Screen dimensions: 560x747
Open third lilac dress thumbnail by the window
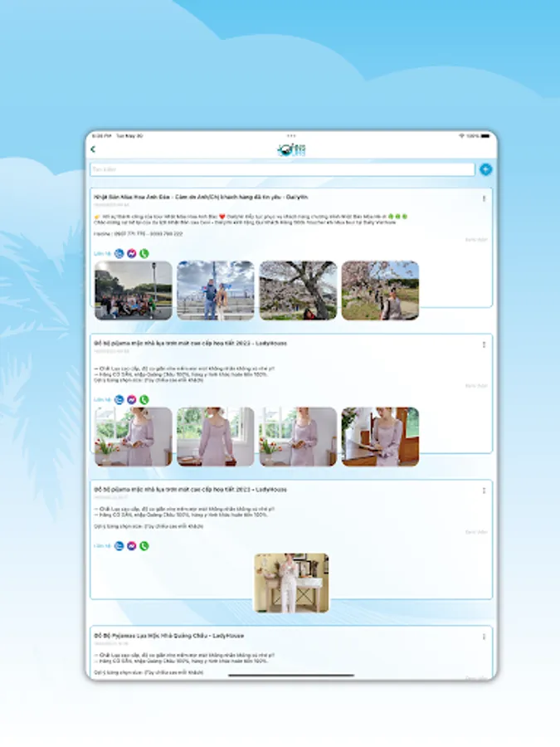coord(298,437)
